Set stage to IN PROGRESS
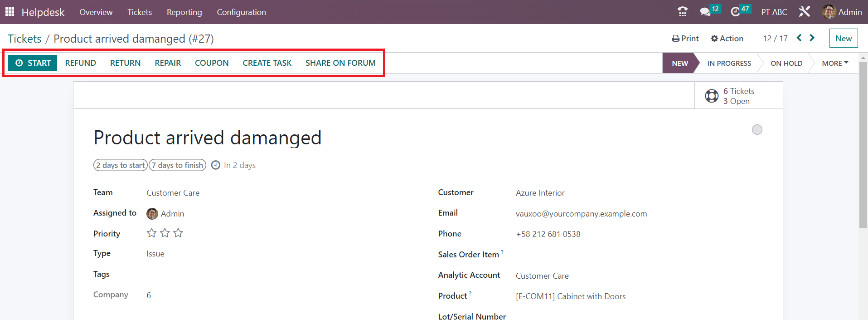The width and height of the screenshot is (868, 320). (729, 63)
